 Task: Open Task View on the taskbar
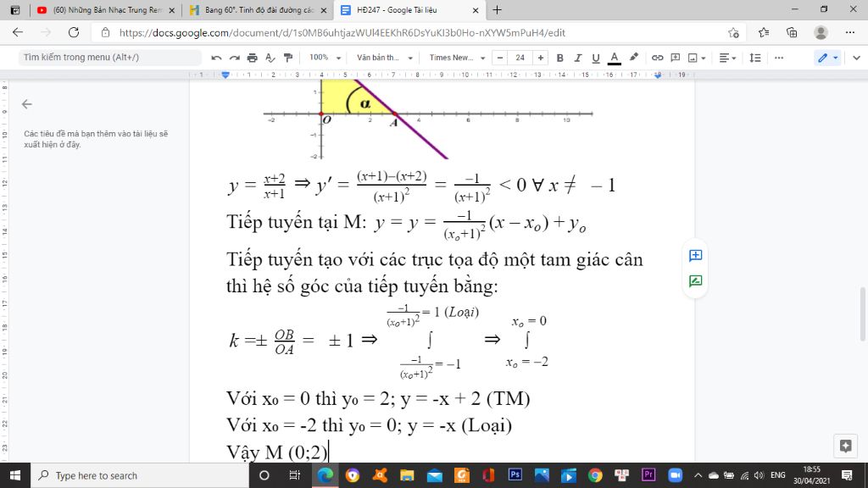294,475
